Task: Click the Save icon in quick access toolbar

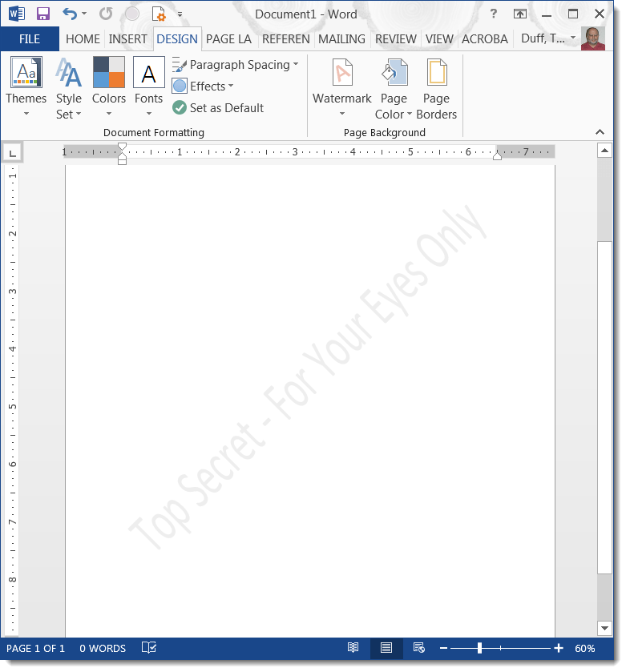Action: [43, 14]
